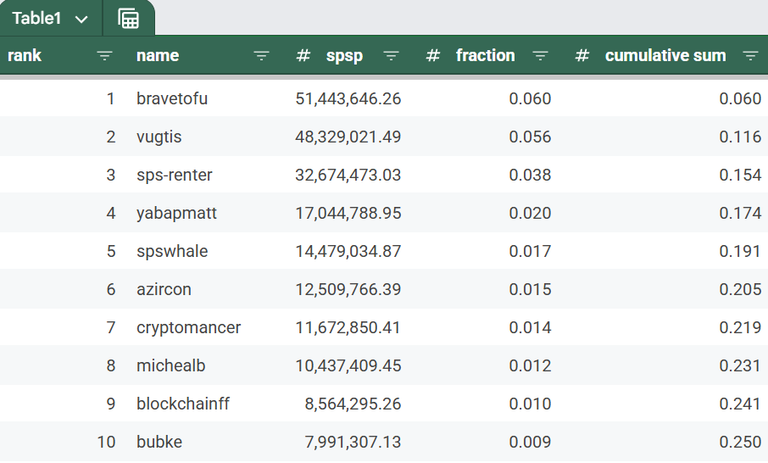Select the name column header
The height and width of the screenshot is (463, 768).
pyautogui.click(x=158, y=55)
